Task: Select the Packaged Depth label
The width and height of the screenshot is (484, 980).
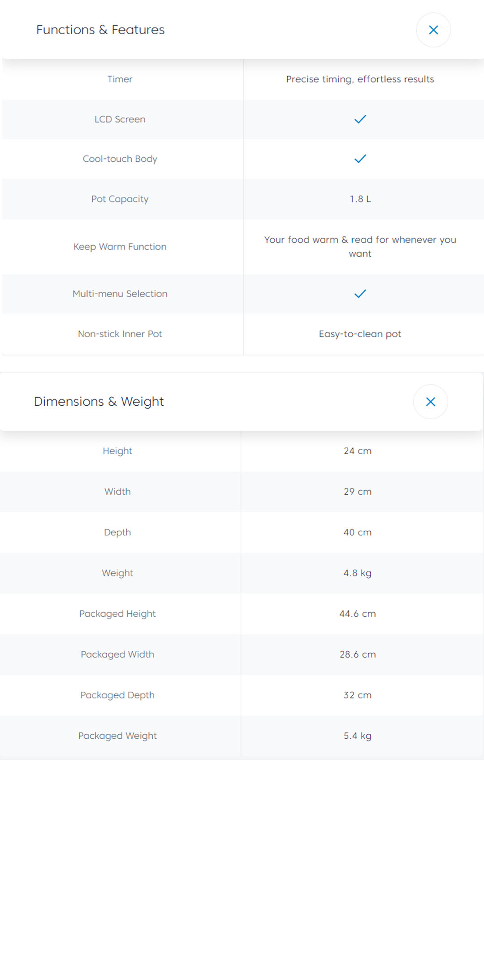Action: tap(117, 695)
